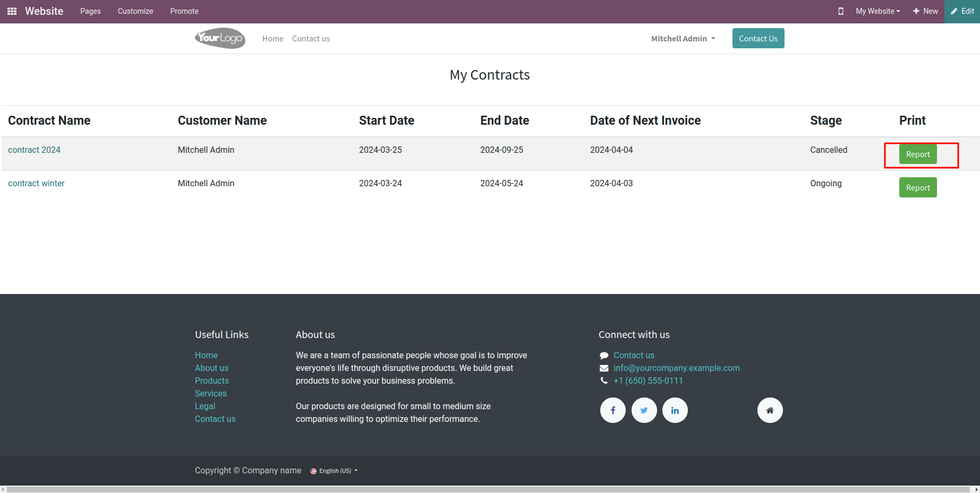Image resolution: width=980 pixels, height=493 pixels.
Task: Click the teal Contact Us button
Action: 758,38
